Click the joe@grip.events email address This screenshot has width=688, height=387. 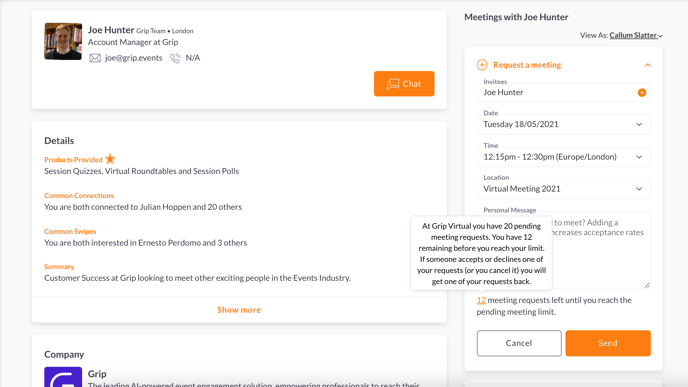[133, 58]
